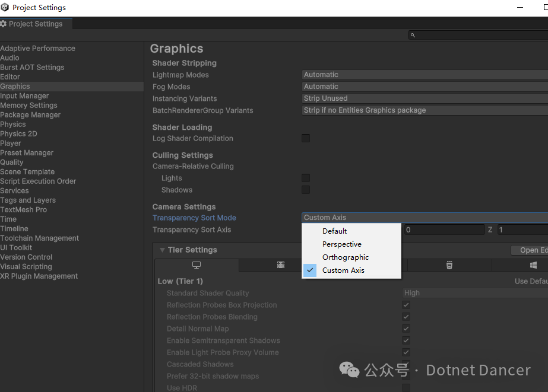The width and height of the screenshot is (548, 392).
Task: Click the search magnifier icon
Action: coord(413,35)
